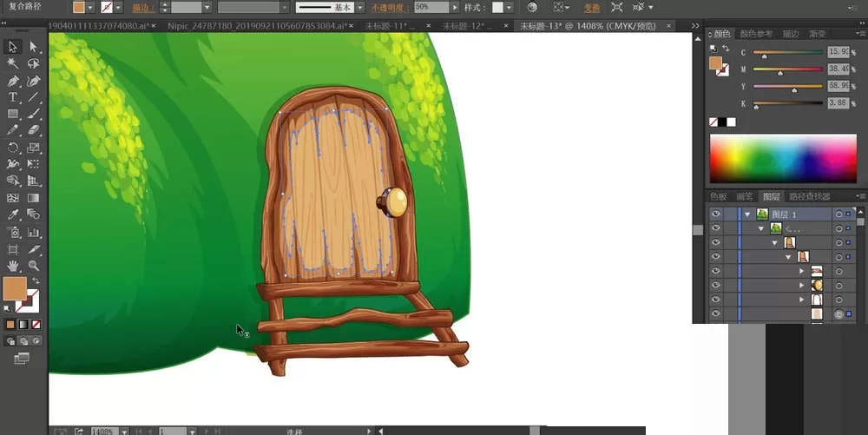Select the Selection (black arrow) tool
The height and width of the screenshot is (435, 868).
click(13, 47)
